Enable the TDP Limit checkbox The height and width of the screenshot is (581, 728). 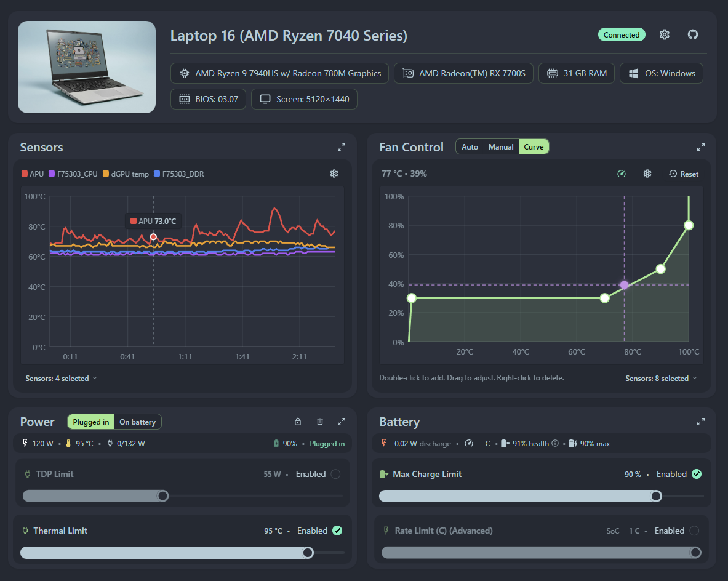pos(335,474)
